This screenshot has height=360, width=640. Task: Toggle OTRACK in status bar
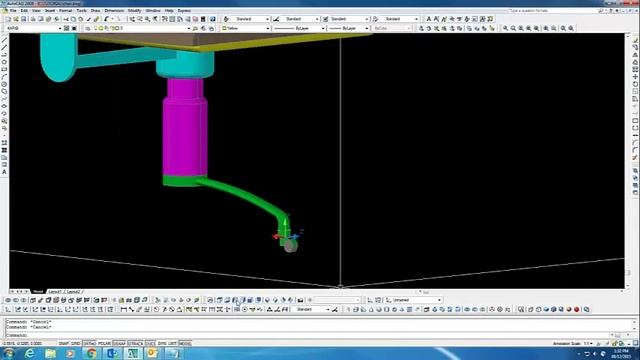(136, 344)
